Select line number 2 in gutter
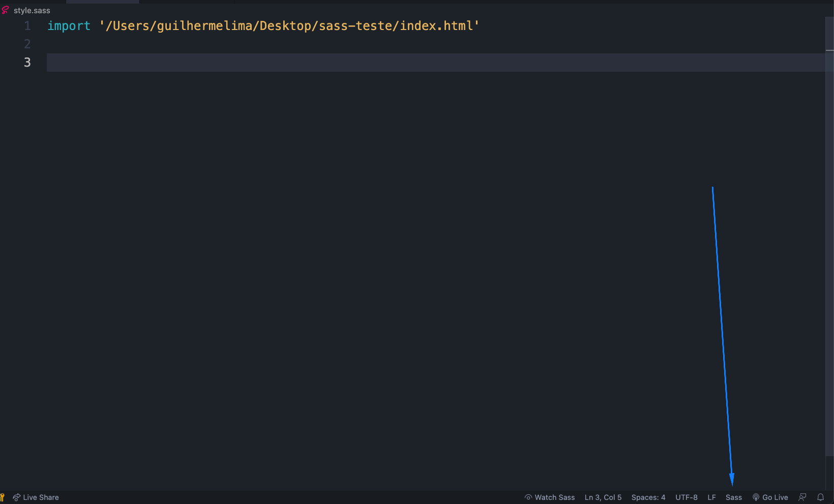The width and height of the screenshot is (834, 504). (x=27, y=44)
